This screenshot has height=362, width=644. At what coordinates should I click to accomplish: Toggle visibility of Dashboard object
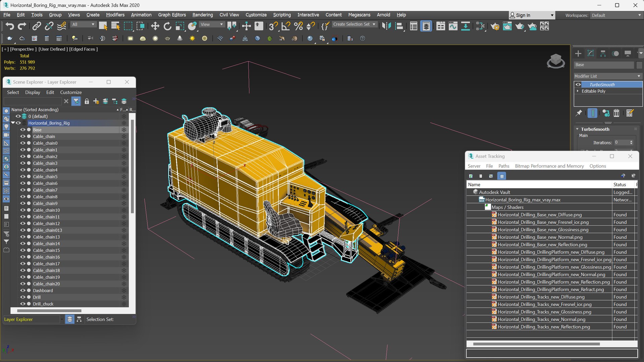[23, 291]
